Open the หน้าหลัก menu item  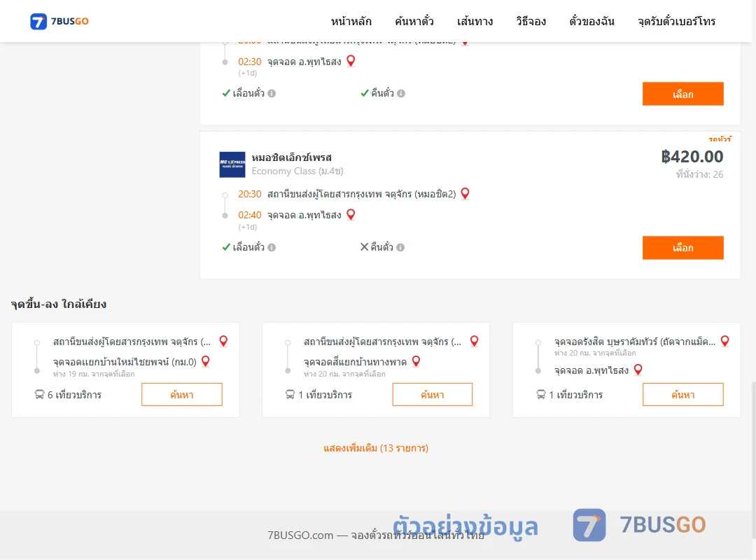pos(351,21)
